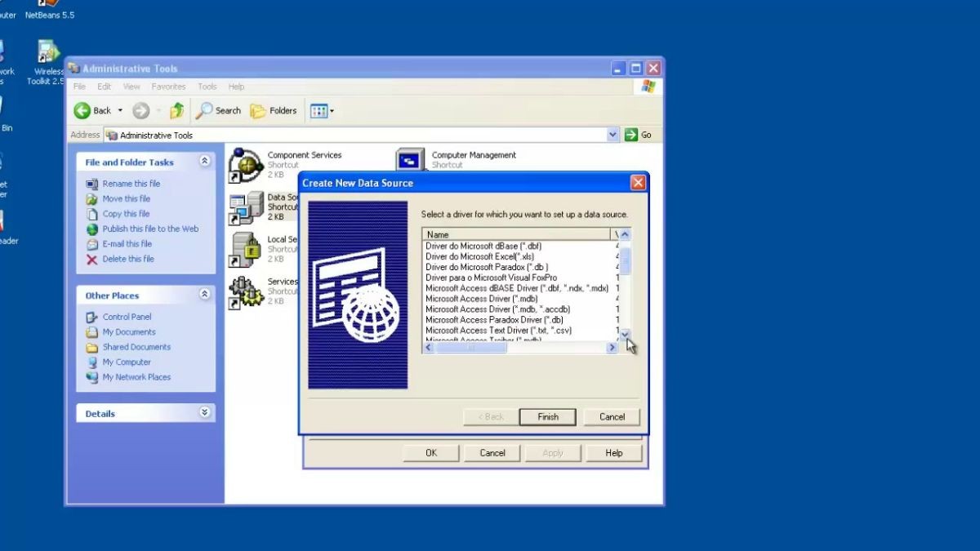
Task: Click the Back navigation arrow icon
Action: tap(83, 111)
